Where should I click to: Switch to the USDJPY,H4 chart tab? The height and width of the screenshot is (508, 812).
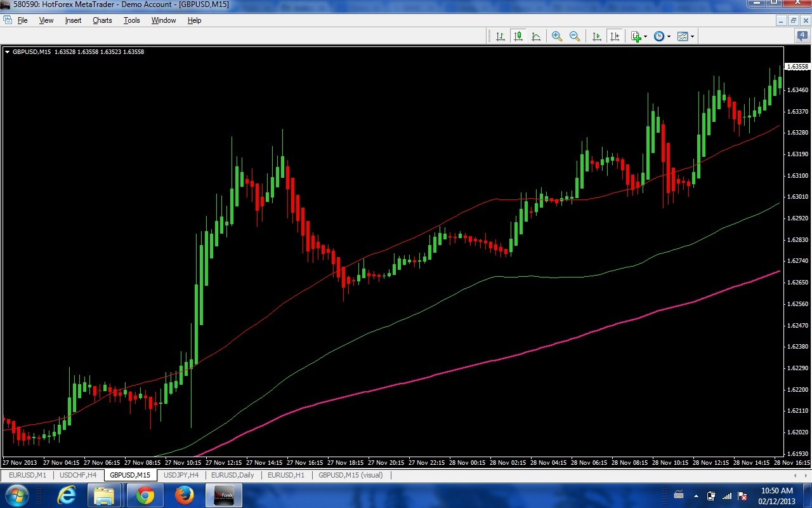point(181,475)
